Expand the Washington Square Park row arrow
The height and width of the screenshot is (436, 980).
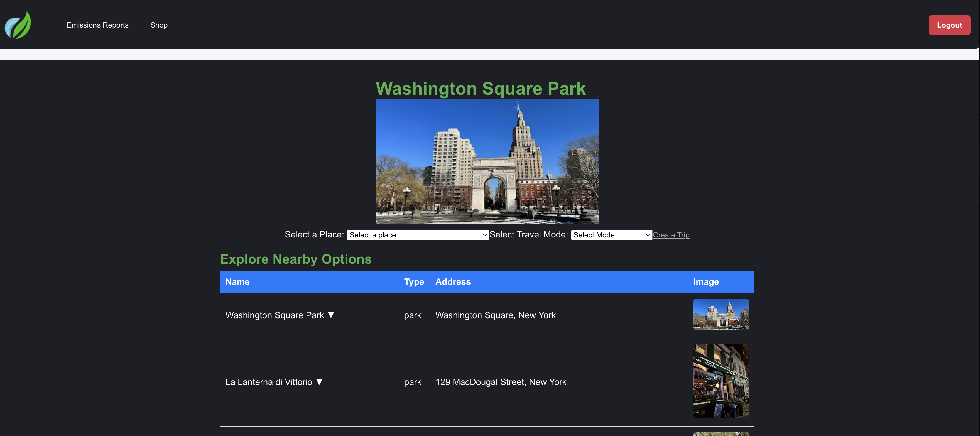pyautogui.click(x=331, y=315)
